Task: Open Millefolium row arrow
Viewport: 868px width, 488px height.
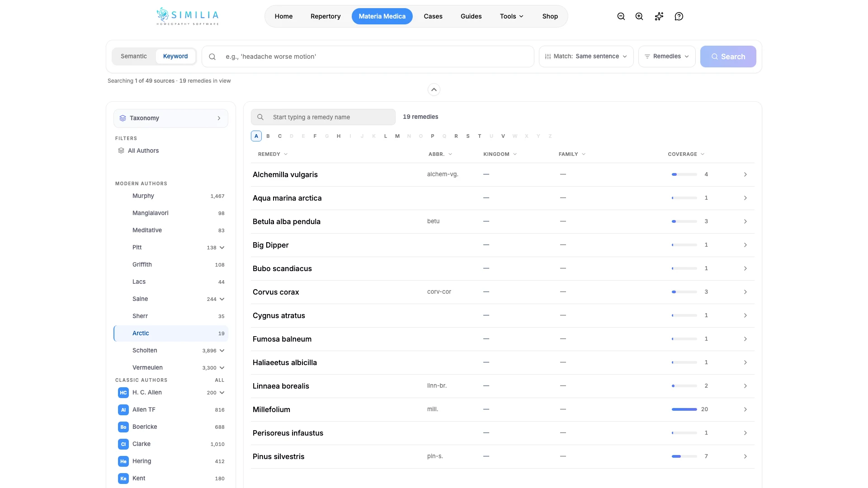Action: point(745,409)
